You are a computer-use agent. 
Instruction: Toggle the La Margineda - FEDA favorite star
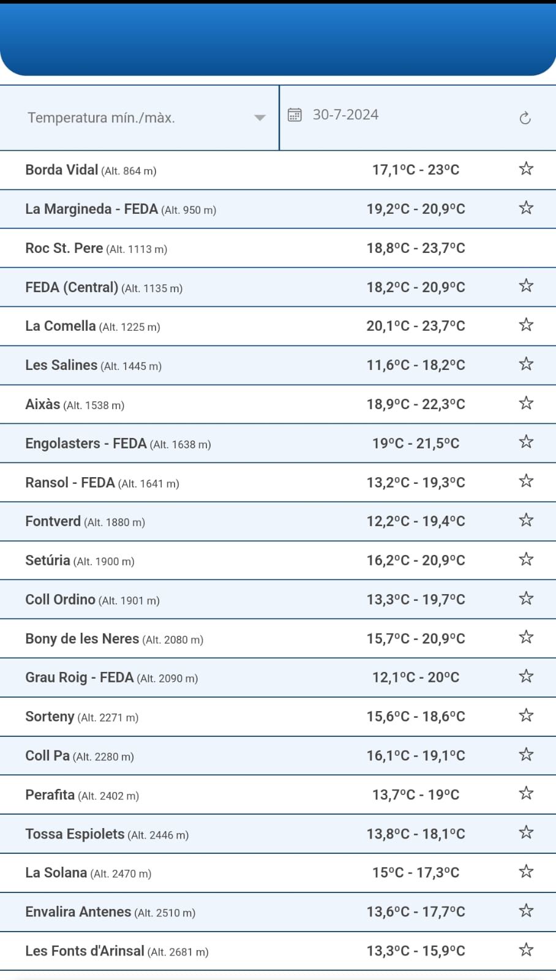[526, 208]
